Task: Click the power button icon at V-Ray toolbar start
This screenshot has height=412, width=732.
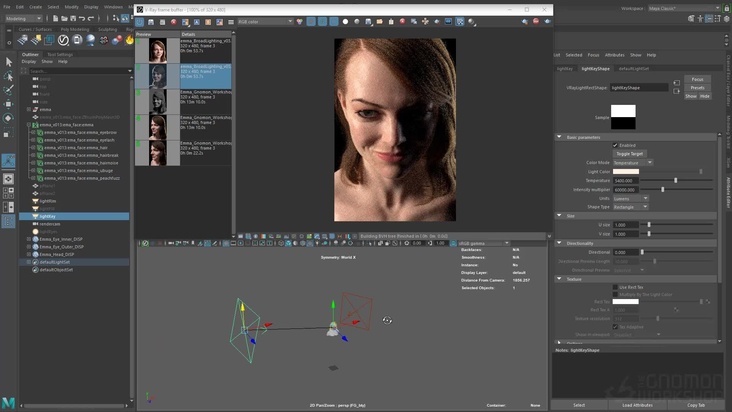Action: (140, 22)
